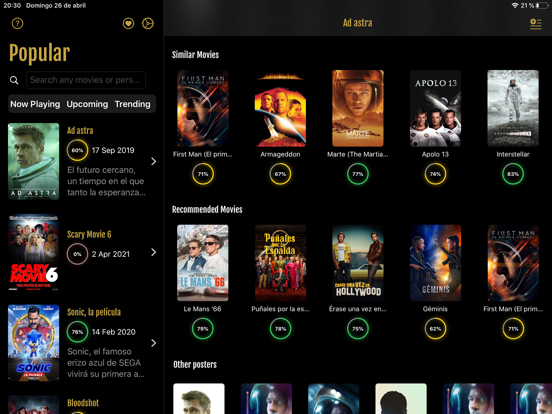Click the Sonic, la película title
The width and height of the screenshot is (552, 414).
(x=94, y=312)
